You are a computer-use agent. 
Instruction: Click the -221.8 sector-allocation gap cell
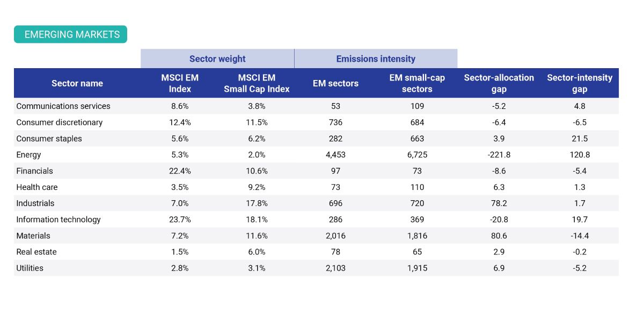click(499, 155)
